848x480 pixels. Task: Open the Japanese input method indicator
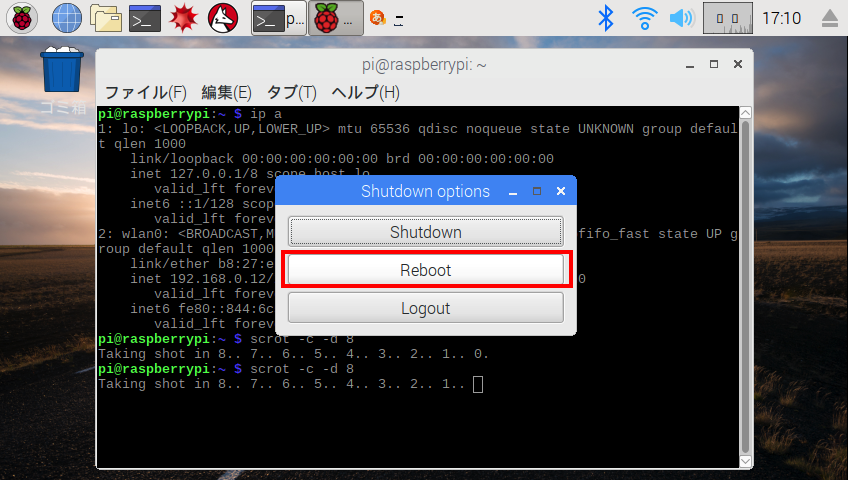click(377, 18)
